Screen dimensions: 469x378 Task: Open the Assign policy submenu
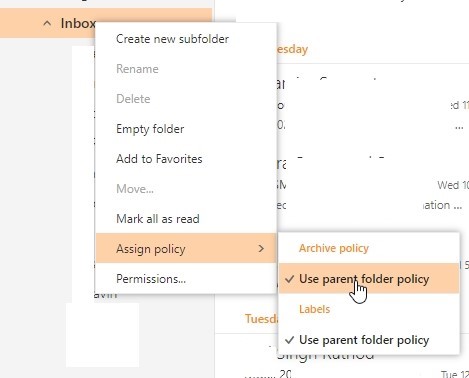[186, 248]
